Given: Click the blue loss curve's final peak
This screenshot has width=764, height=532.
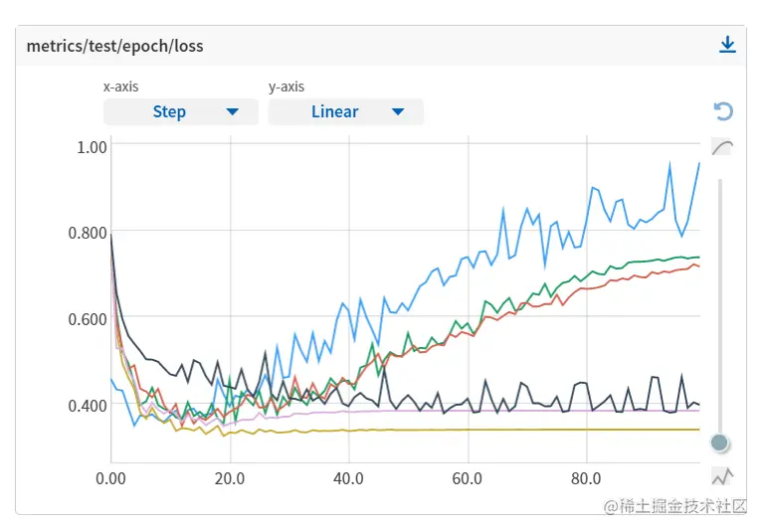Looking at the screenshot, I should tap(699, 164).
